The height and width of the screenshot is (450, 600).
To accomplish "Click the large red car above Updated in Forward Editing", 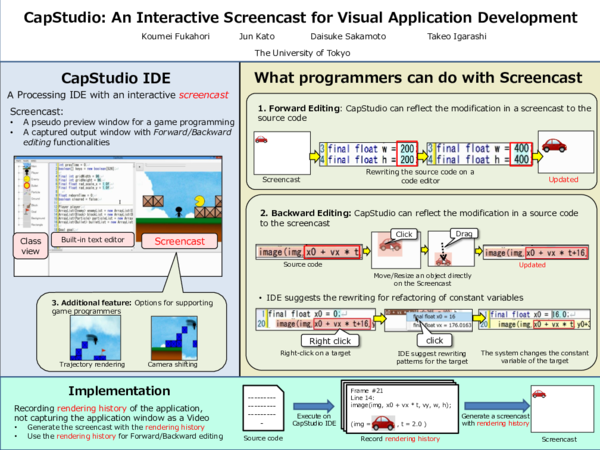I will [x=554, y=145].
